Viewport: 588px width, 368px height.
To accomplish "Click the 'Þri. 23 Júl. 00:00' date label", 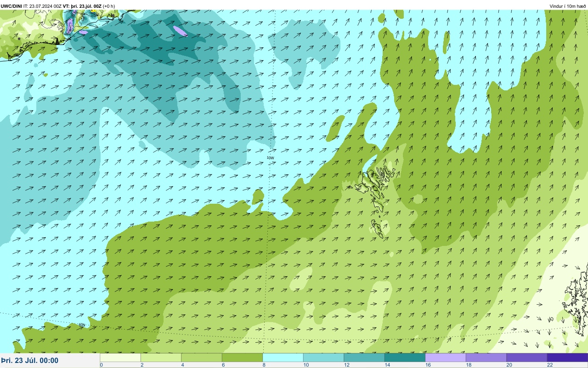I will 30,360.
